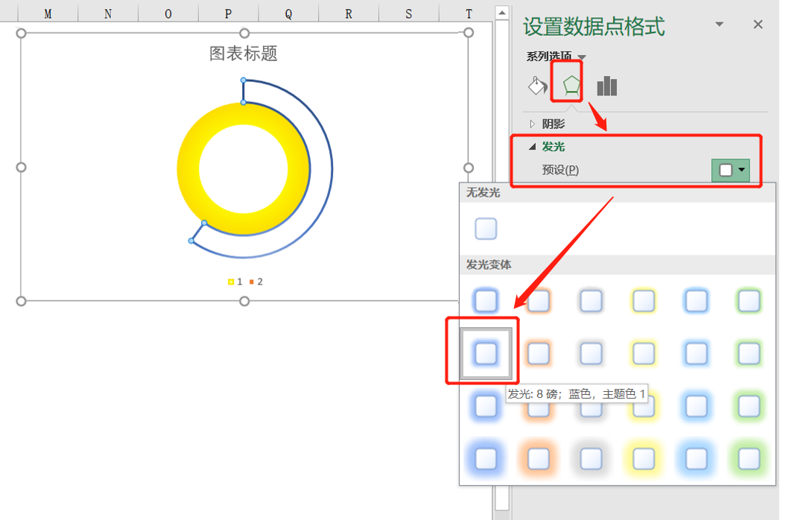
Task: Click chart's top-right corner handle
Action: point(468,33)
